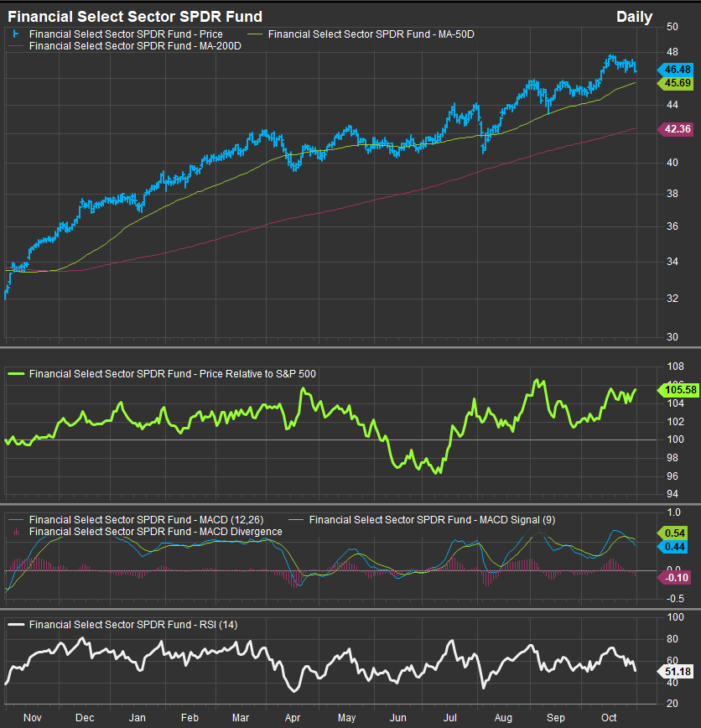Click the 60 RSI axis label

(x=672, y=660)
